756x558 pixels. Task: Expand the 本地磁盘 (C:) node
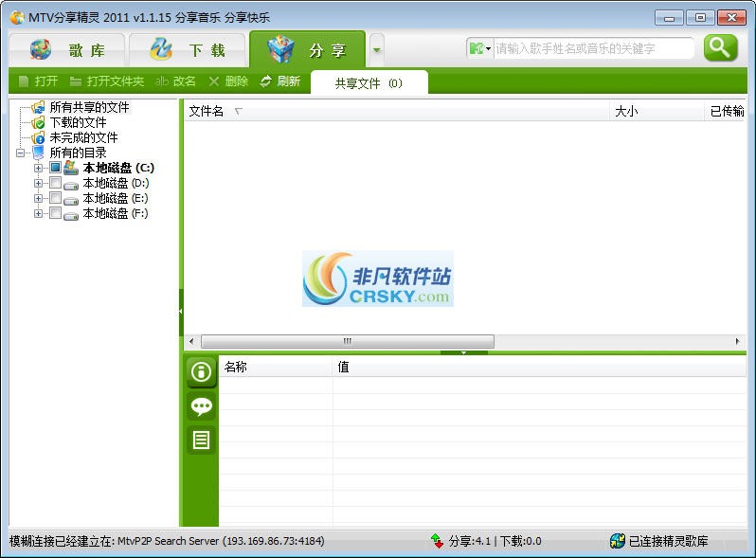tap(38, 168)
